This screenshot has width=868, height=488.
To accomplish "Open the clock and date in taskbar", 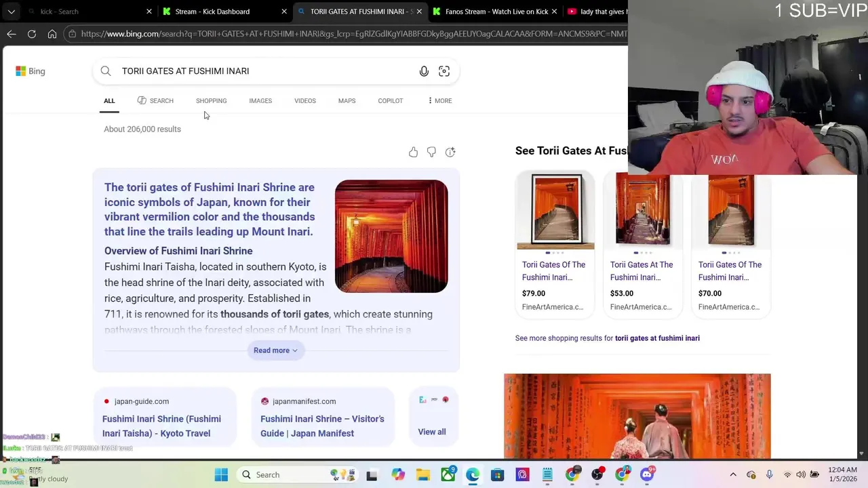I will [842, 474].
